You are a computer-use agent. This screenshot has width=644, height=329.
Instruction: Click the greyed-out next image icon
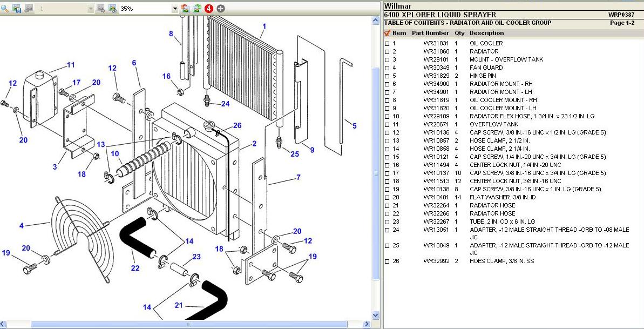[100, 8]
